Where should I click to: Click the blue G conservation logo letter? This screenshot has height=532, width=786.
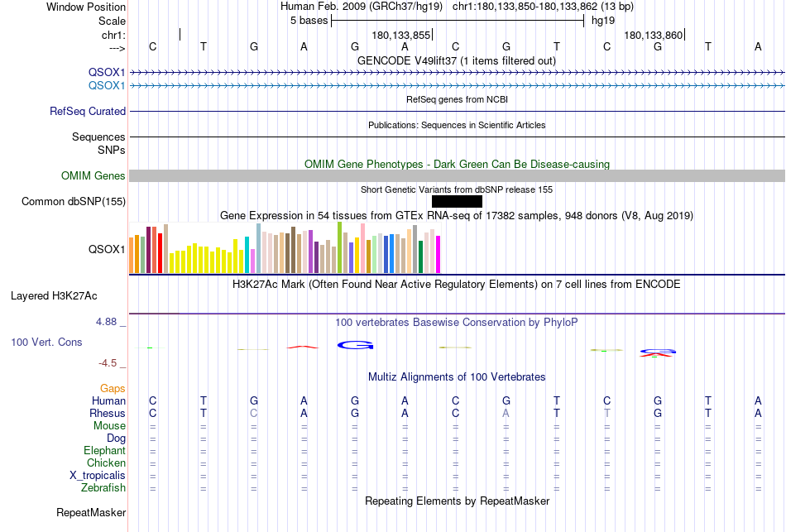click(x=356, y=345)
